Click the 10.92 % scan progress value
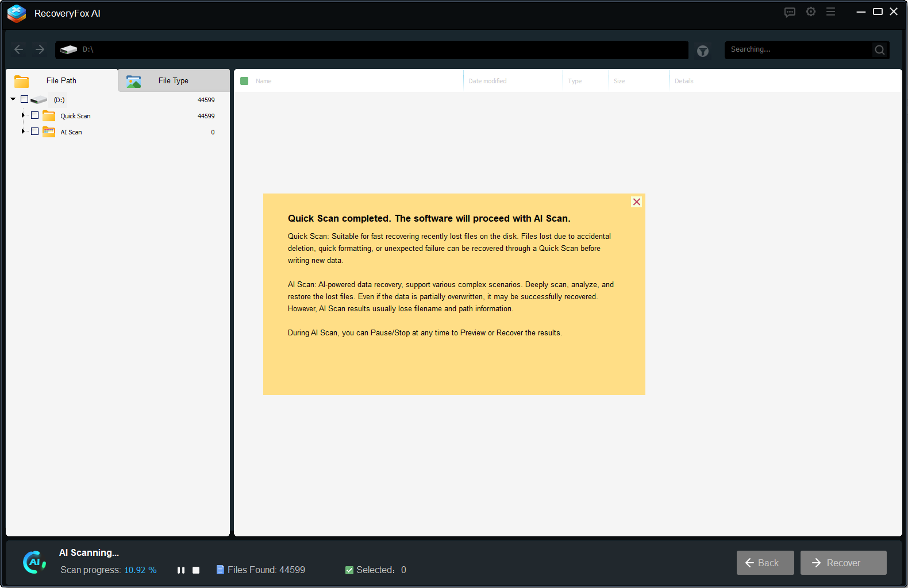Viewport: 908px width, 588px height. pyautogui.click(x=140, y=570)
